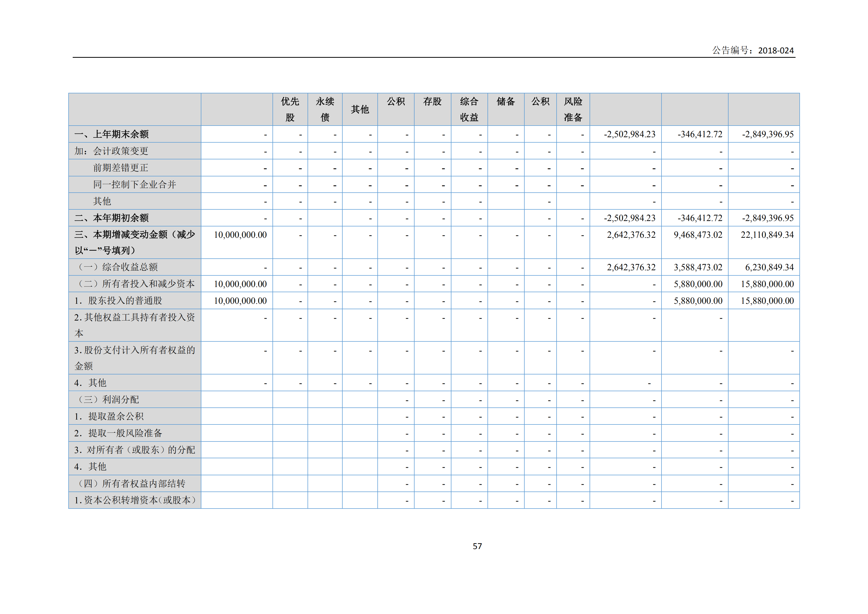Select header cell 综合收益
The image size is (868, 614).
pos(469,109)
